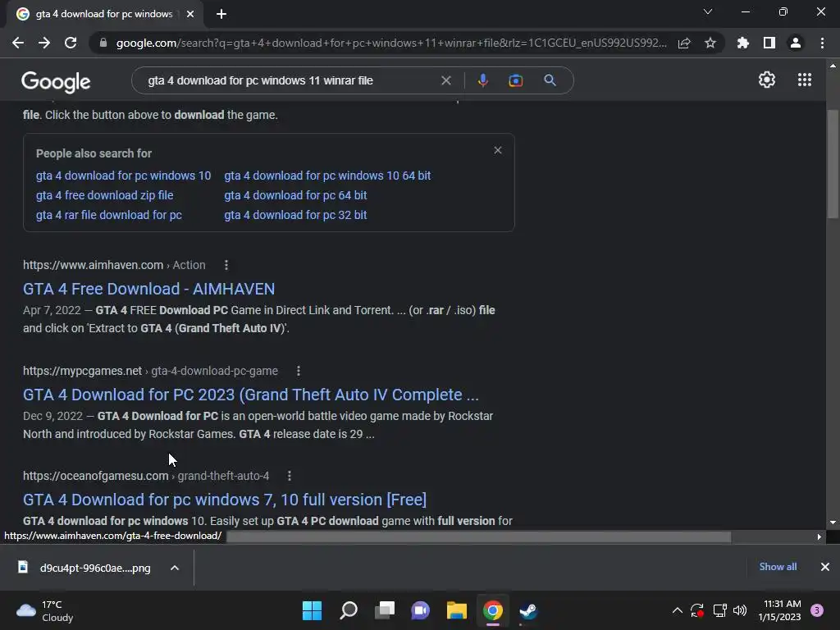
Task: Go to the Google logo homepage
Action: point(56,81)
